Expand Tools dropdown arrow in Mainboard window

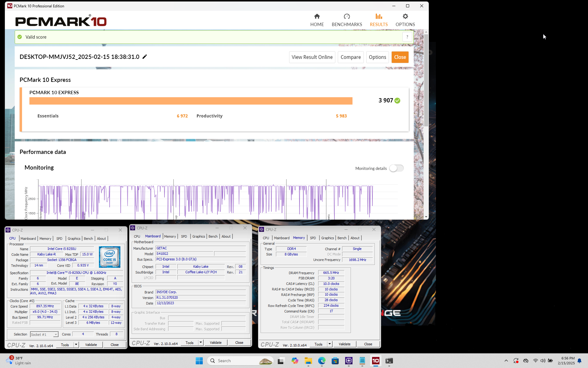click(x=201, y=343)
